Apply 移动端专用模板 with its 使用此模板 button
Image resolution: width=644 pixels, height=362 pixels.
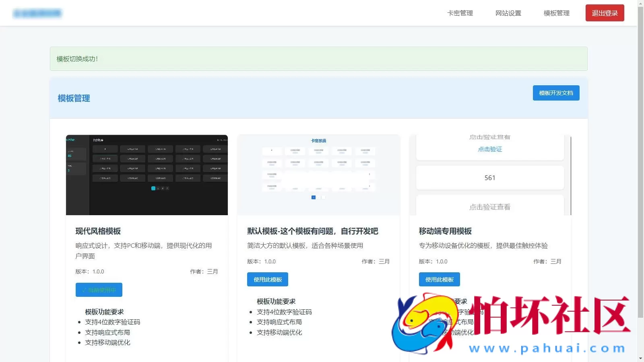(439, 279)
